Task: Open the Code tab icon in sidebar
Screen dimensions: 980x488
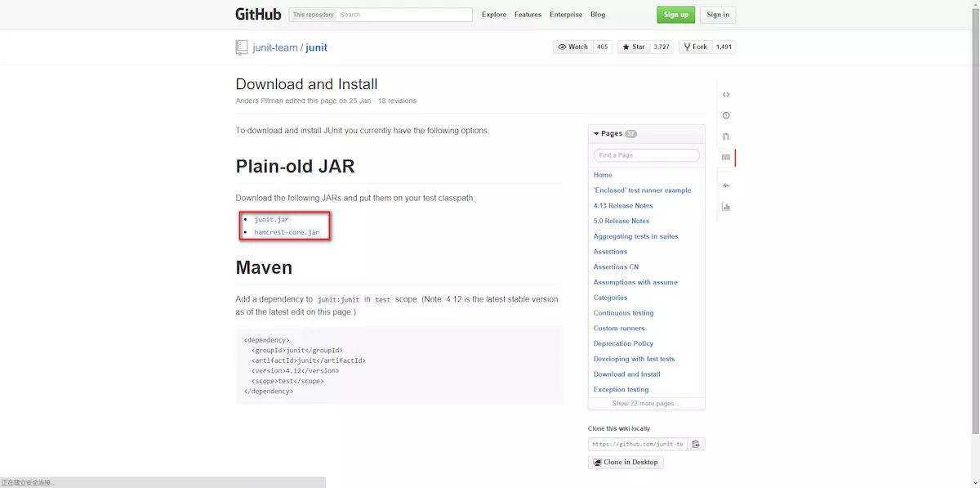Action: pos(726,95)
